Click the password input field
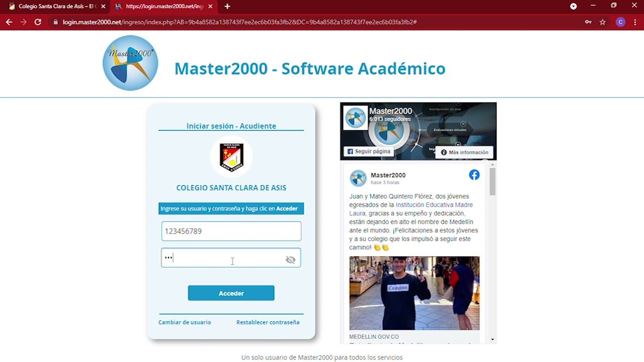 click(231, 258)
